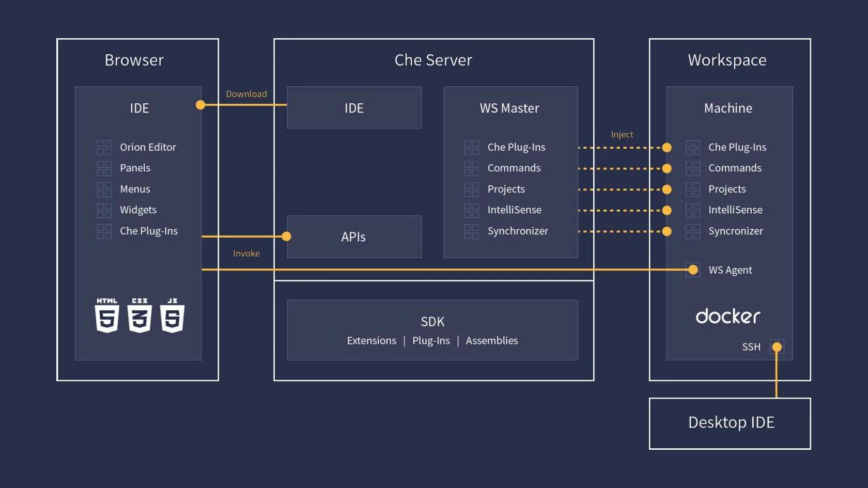Click the WS Master heading
This screenshot has width=868, height=488.
coord(509,108)
